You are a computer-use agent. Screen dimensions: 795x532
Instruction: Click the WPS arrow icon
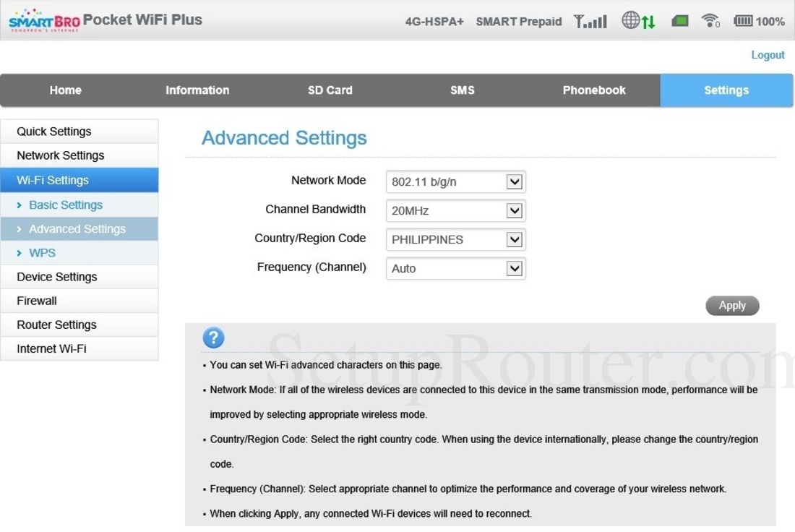tap(20, 252)
